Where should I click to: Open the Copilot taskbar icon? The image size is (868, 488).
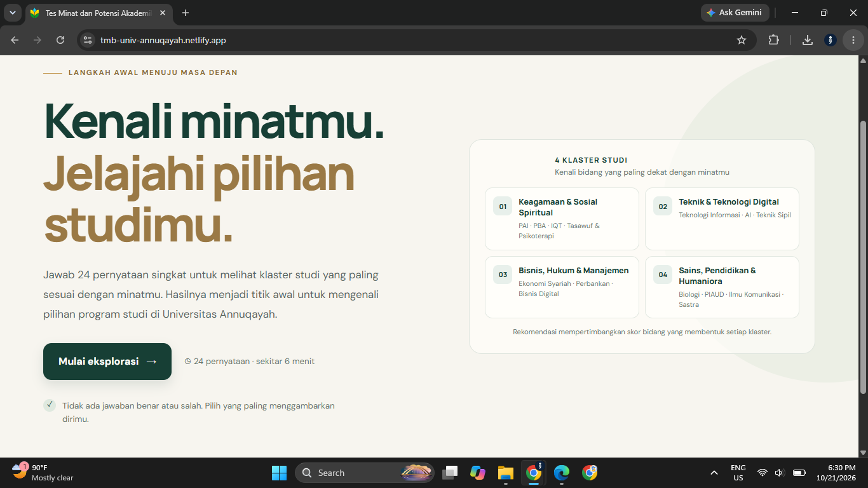click(x=478, y=473)
